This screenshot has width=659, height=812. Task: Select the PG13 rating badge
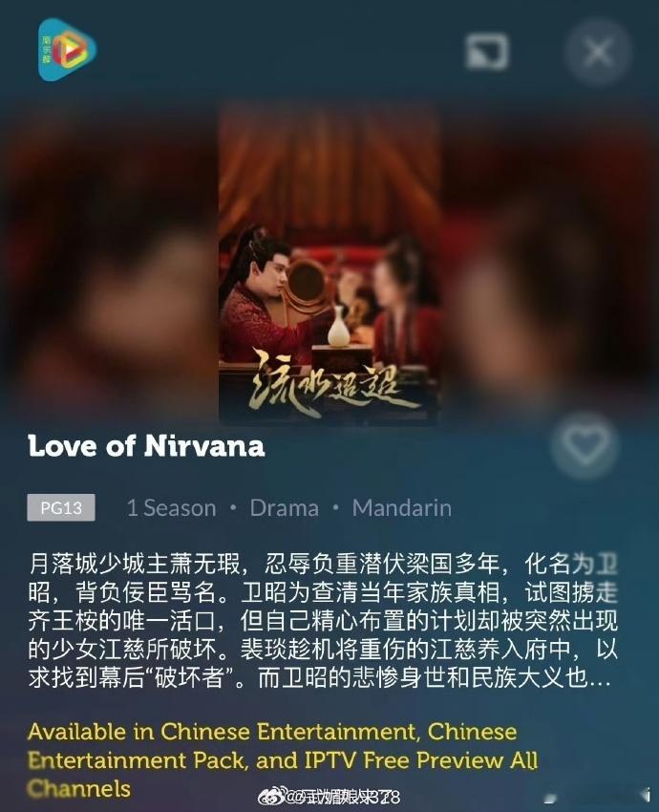[61, 507]
